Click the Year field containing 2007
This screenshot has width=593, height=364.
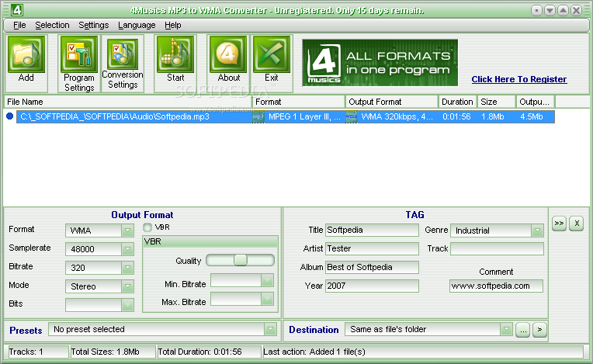372,286
